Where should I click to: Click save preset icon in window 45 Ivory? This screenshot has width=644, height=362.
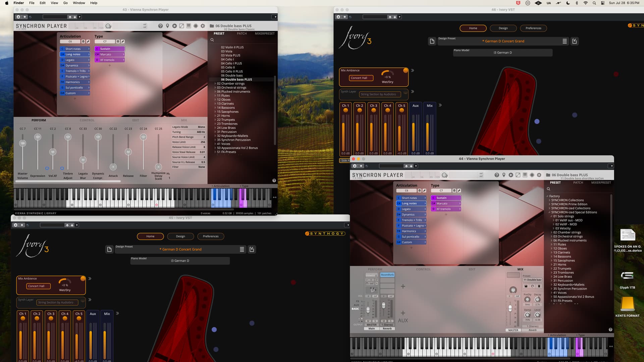pos(252,249)
